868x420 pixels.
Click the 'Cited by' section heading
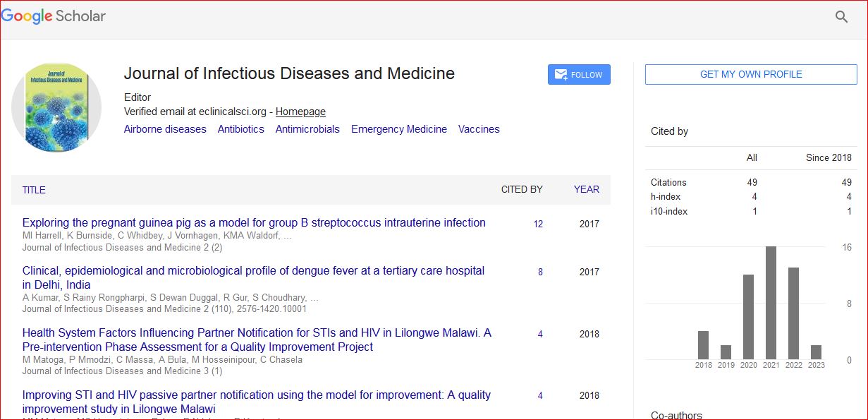(669, 131)
